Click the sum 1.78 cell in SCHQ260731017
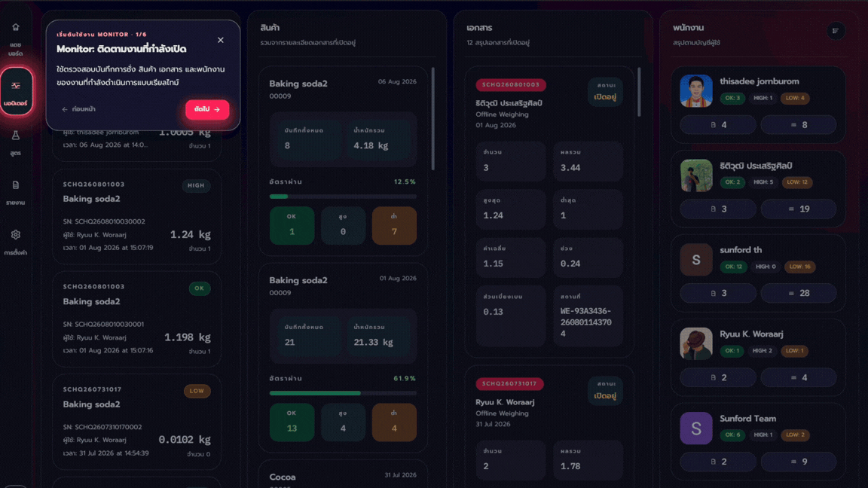The width and height of the screenshot is (868, 488). click(588, 460)
